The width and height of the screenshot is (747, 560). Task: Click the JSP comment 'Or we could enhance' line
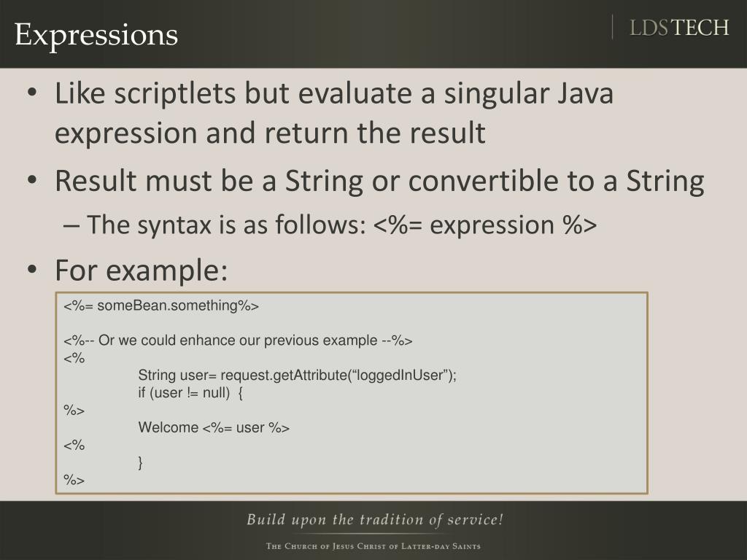click(x=238, y=341)
